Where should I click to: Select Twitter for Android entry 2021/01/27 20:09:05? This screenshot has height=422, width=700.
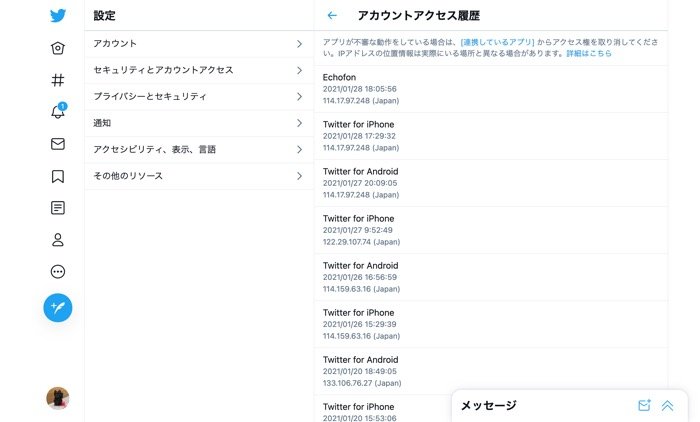point(491,183)
